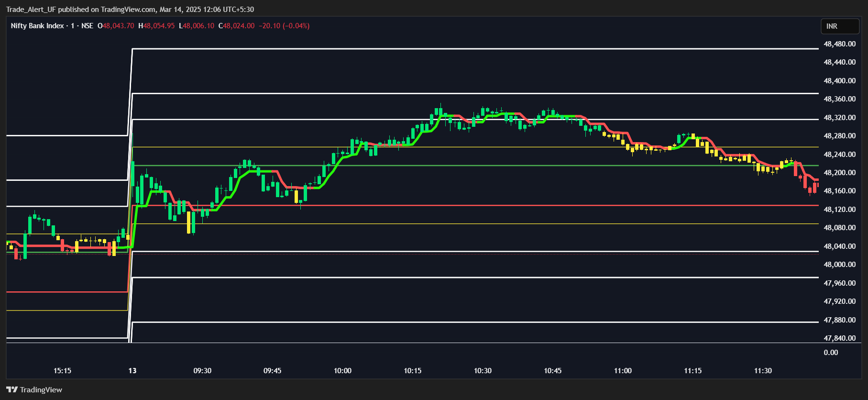Screen dimensions: 868x400
Task: Click the 10:00 time axis label
Action: (x=342, y=371)
